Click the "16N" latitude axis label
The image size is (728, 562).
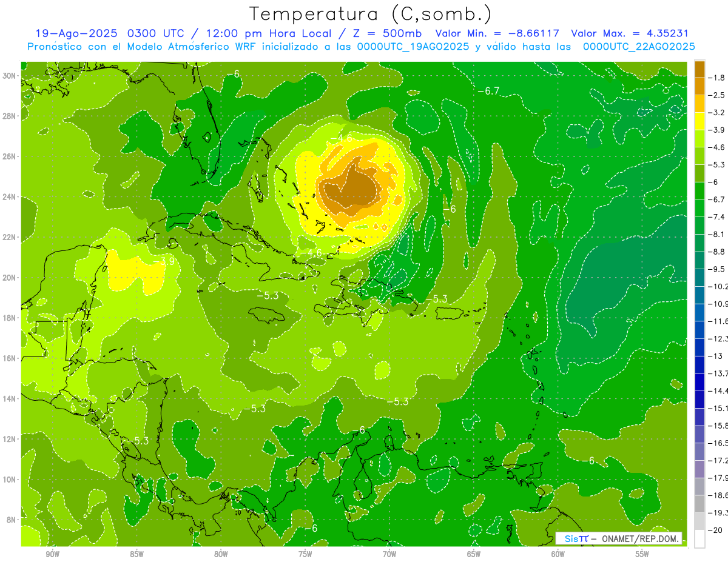tap(9, 358)
